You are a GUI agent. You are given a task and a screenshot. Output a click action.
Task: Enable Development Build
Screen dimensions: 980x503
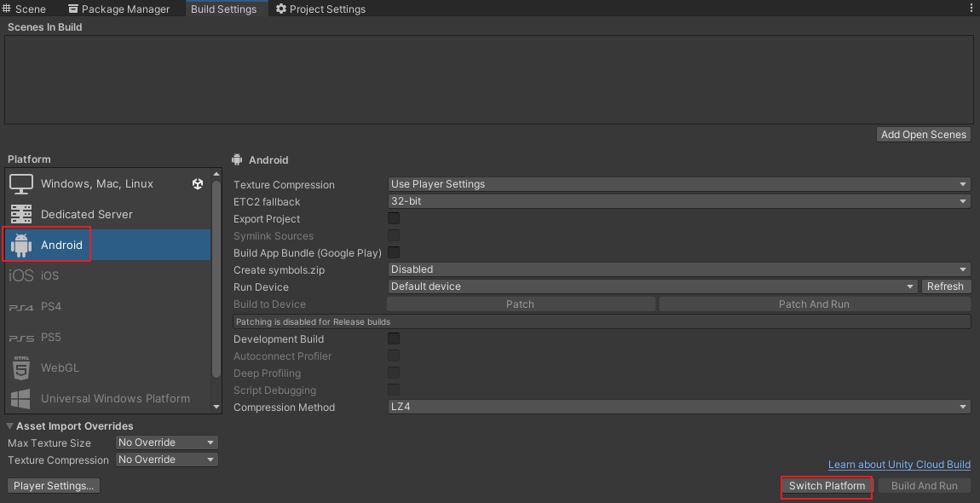click(393, 338)
